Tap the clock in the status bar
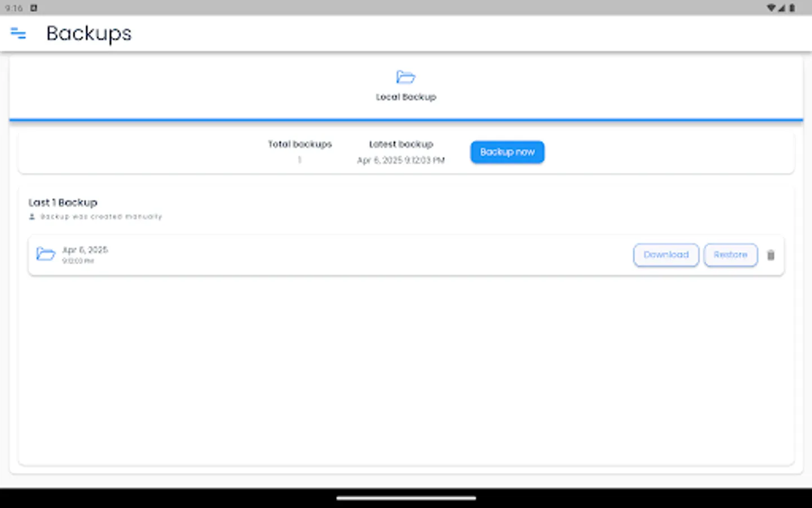 tap(12, 8)
